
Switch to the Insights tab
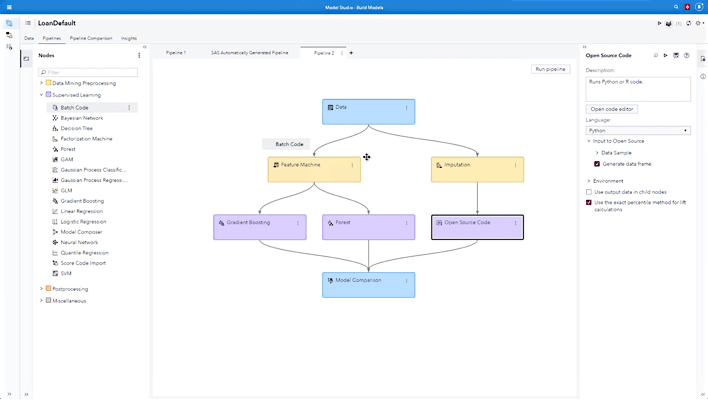129,38
